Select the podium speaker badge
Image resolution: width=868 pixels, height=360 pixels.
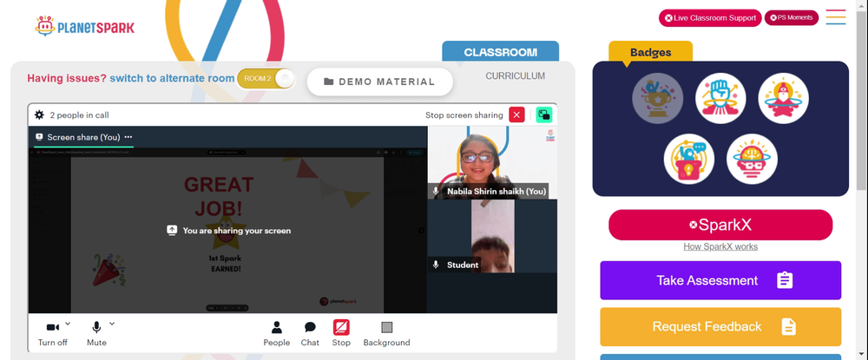click(689, 160)
